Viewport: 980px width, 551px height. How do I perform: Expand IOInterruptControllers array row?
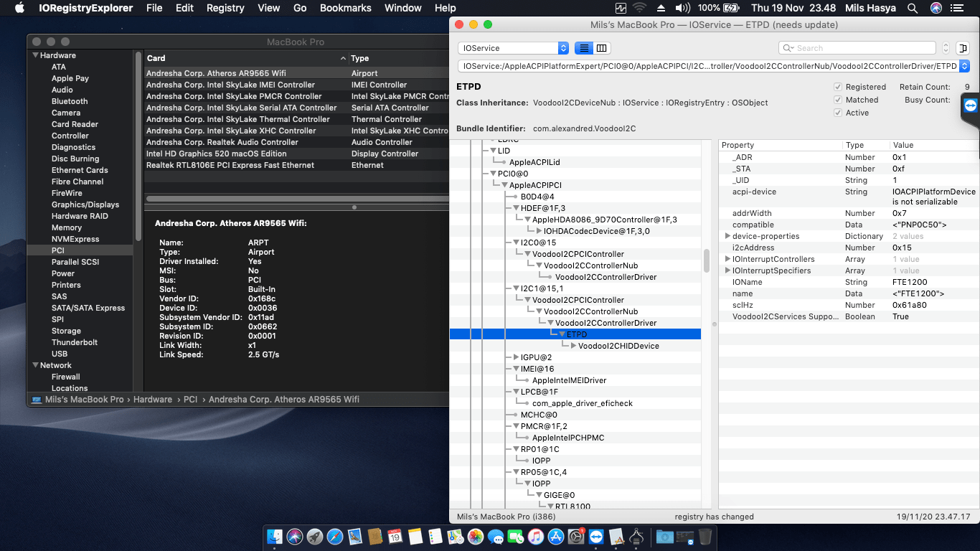click(x=727, y=259)
